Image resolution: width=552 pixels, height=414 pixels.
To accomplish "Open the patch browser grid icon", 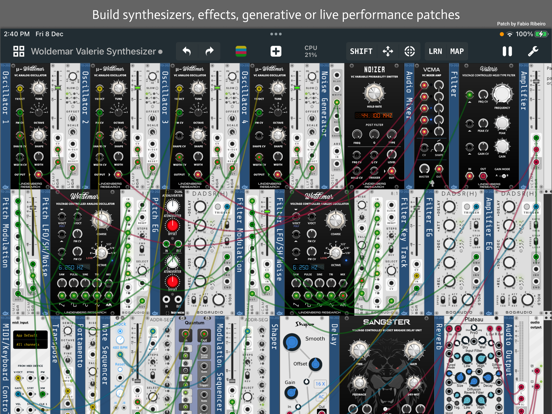I will 19,51.
